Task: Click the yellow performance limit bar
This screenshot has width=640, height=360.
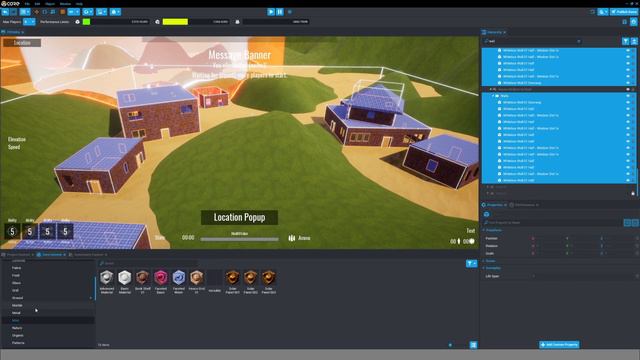Action: click(175, 22)
